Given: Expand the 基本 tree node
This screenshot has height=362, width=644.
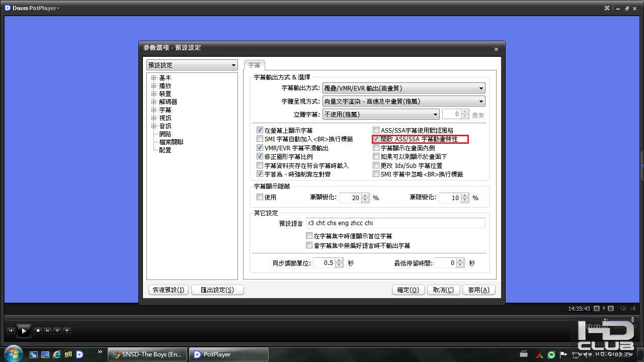Looking at the screenshot, I should pos(154,78).
